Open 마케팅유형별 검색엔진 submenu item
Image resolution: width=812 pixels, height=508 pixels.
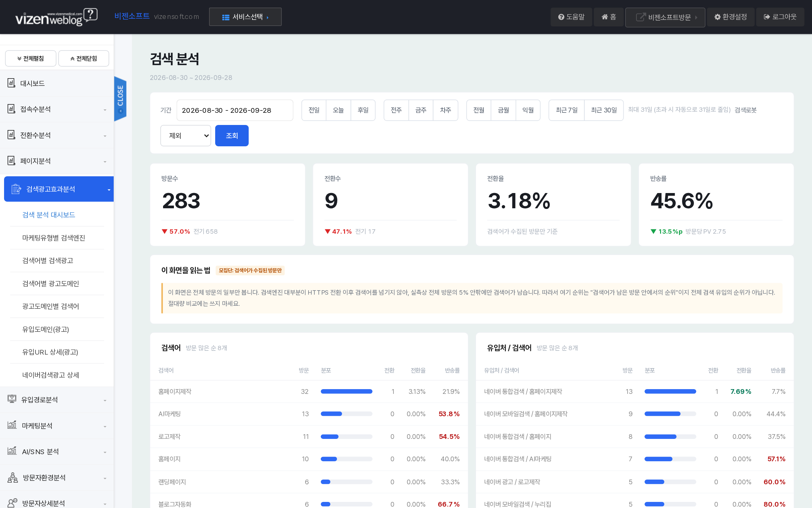tap(53, 238)
